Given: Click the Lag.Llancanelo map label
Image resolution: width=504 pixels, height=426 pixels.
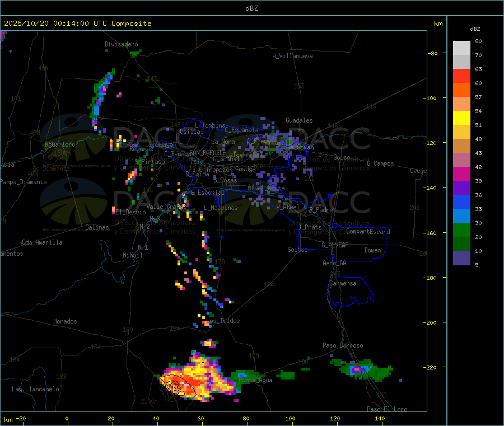Looking at the screenshot, I should point(36,389).
